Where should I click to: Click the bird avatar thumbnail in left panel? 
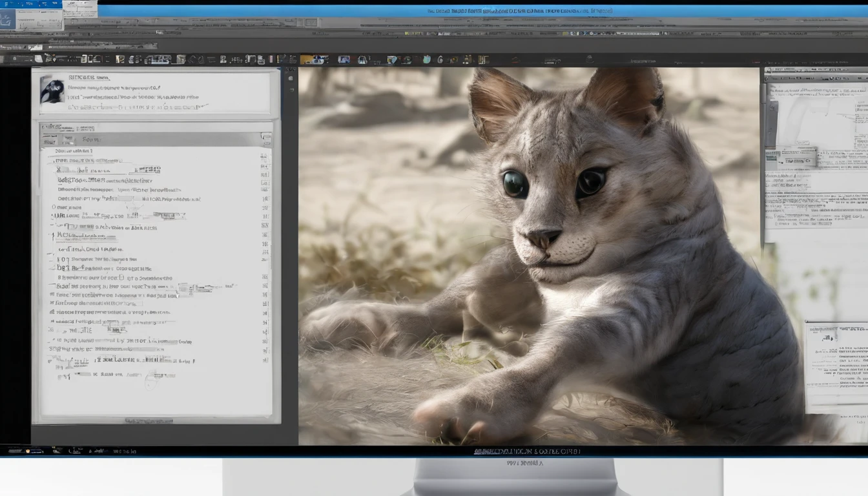pos(52,90)
